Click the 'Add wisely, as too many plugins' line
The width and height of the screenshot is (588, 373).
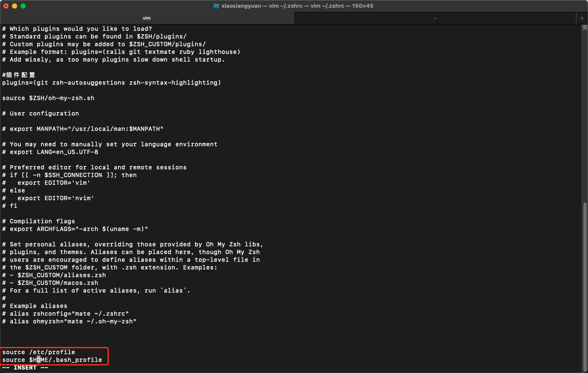coord(114,59)
